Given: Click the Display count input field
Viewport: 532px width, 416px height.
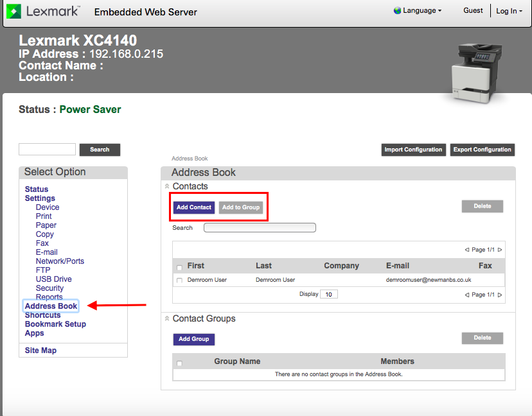Looking at the screenshot, I should click(x=328, y=293).
